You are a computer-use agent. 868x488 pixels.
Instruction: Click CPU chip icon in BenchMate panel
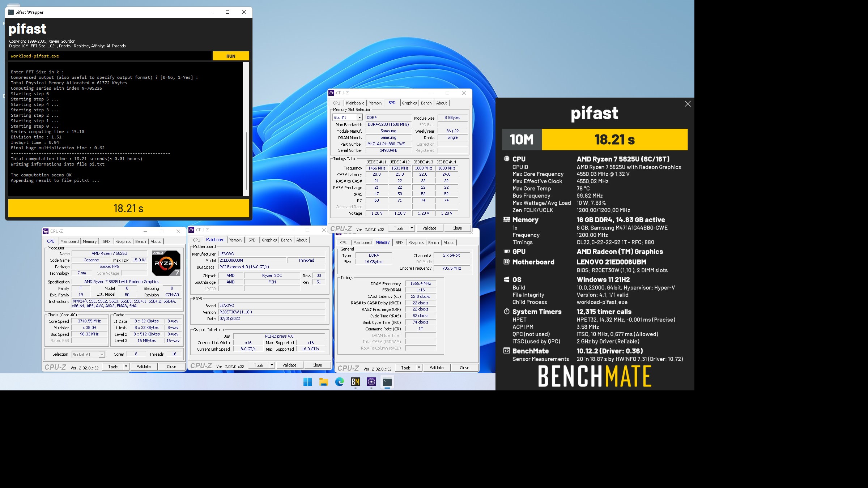pos(507,159)
